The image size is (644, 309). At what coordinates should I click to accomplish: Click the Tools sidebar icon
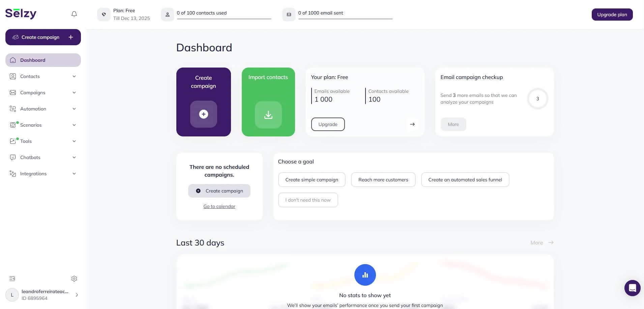(x=13, y=141)
